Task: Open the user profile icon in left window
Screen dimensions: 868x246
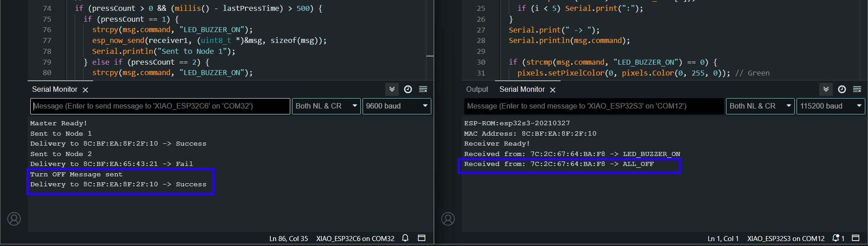Action: click(14, 219)
